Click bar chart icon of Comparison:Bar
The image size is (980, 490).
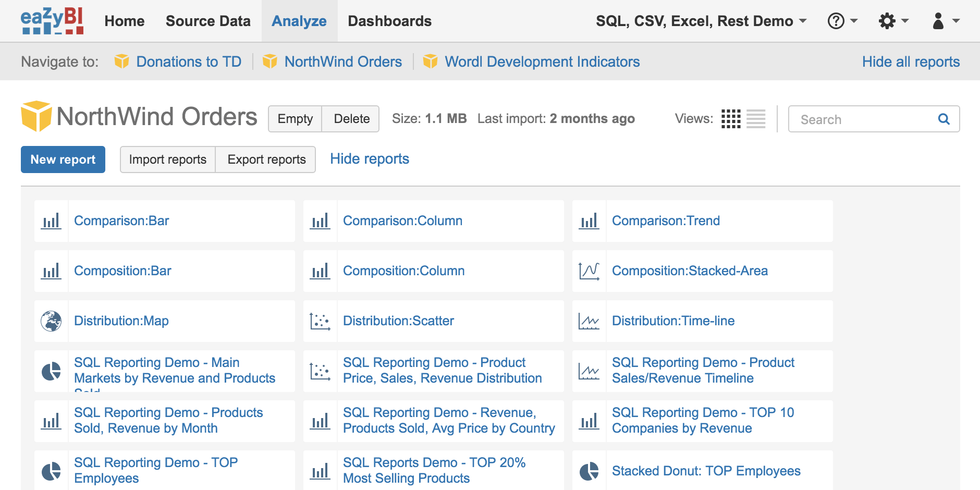tap(51, 221)
